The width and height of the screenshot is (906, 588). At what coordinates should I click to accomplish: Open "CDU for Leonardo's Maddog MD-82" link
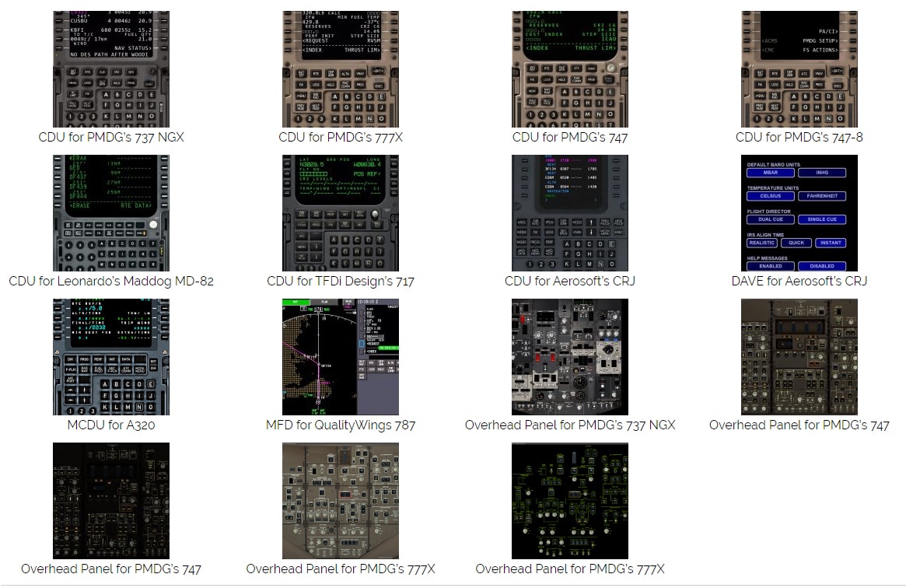pyautogui.click(x=110, y=281)
